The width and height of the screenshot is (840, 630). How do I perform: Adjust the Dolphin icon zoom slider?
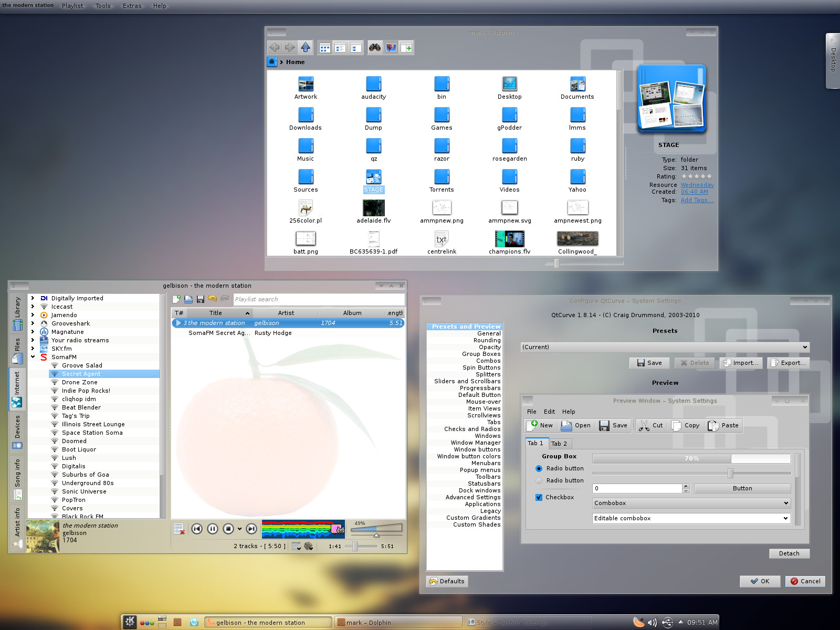(x=584, y=263)
